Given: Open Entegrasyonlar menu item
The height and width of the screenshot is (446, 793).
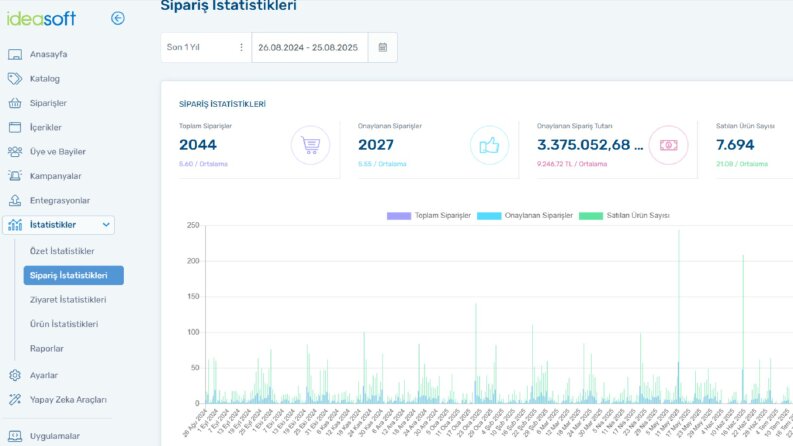Looking at the screenshot, I should (60, 200).
